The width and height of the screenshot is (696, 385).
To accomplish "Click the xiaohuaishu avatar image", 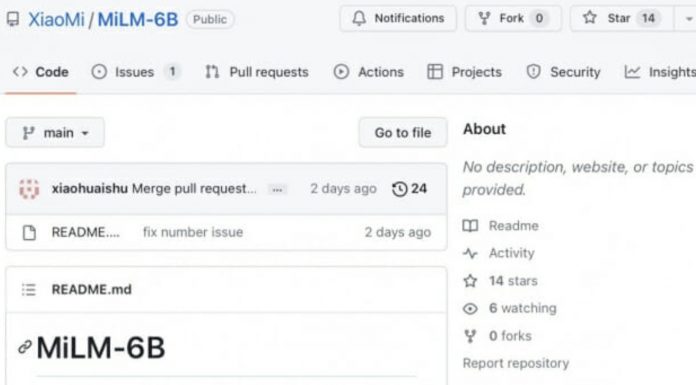I will tap(29, 189).
